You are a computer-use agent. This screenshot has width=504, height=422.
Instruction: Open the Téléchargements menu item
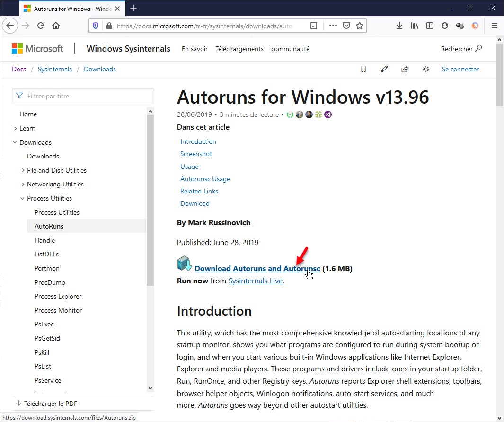[239, 49]
